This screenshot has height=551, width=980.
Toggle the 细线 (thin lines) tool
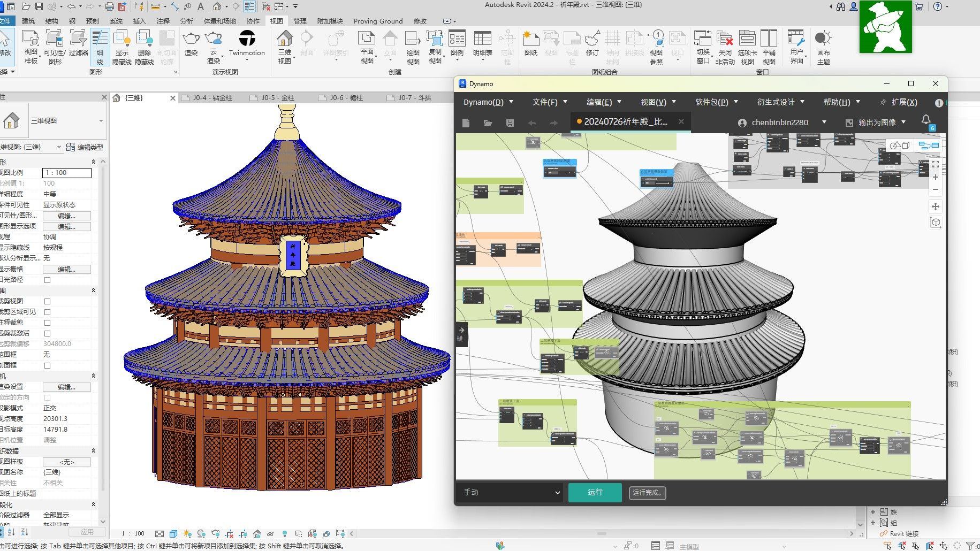click(x=100, y=47)
